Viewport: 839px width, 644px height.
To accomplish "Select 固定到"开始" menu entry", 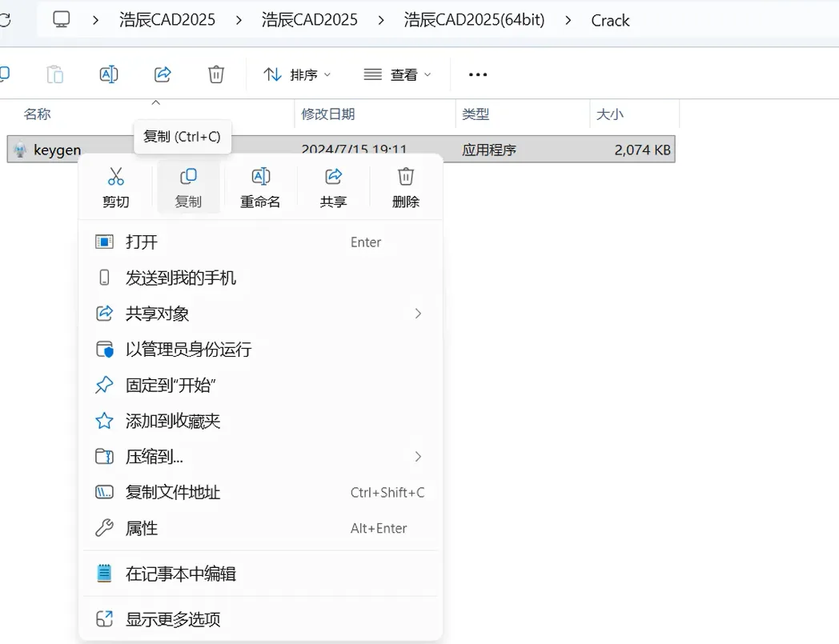I will coord(260,385).
